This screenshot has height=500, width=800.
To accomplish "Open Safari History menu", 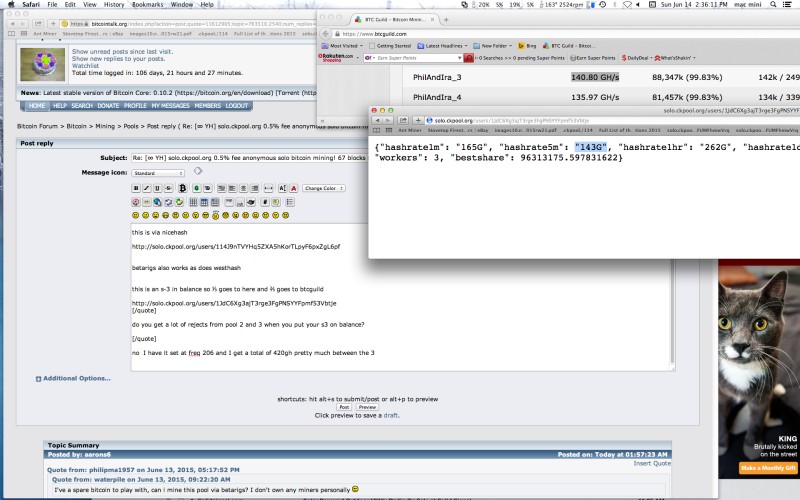I will tap(114, 4).
